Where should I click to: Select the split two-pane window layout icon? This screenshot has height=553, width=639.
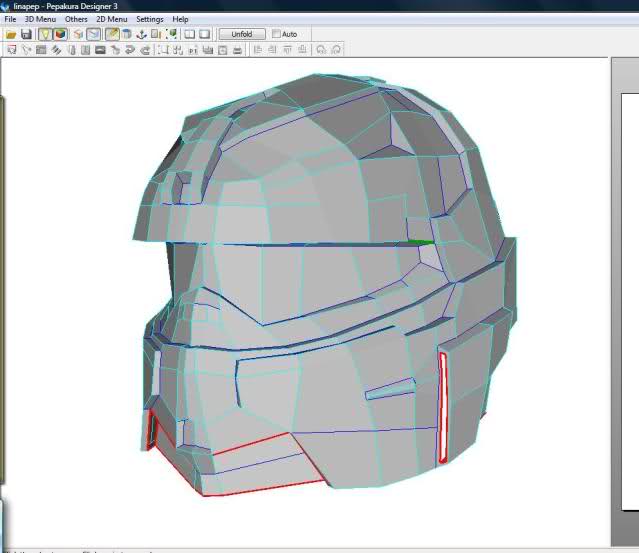click(188, 34)
